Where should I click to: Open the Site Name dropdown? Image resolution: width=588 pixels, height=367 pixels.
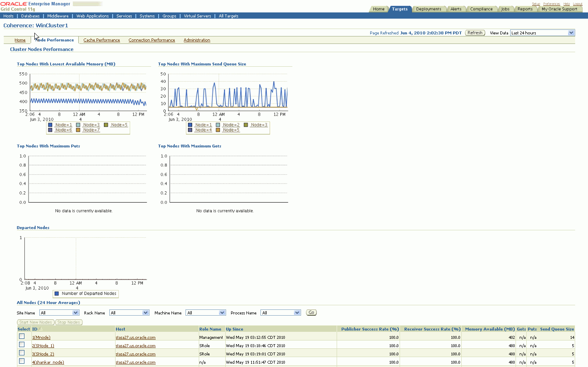tap(59, 313)
